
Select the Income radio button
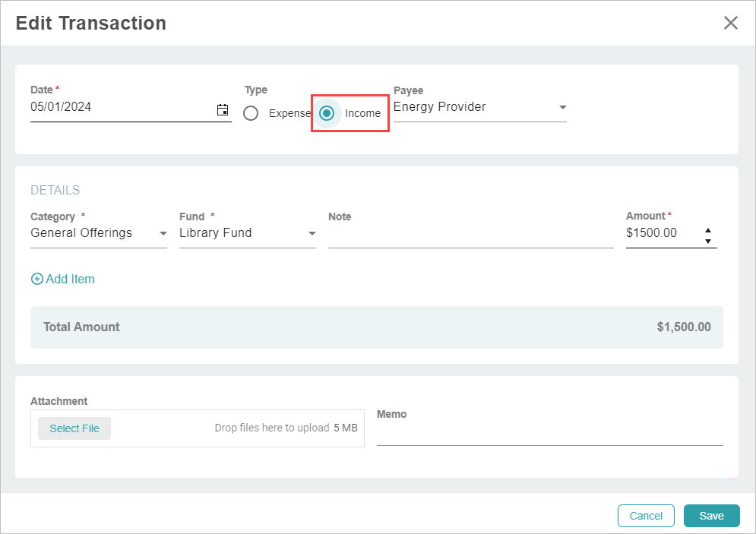coord(327,113)
